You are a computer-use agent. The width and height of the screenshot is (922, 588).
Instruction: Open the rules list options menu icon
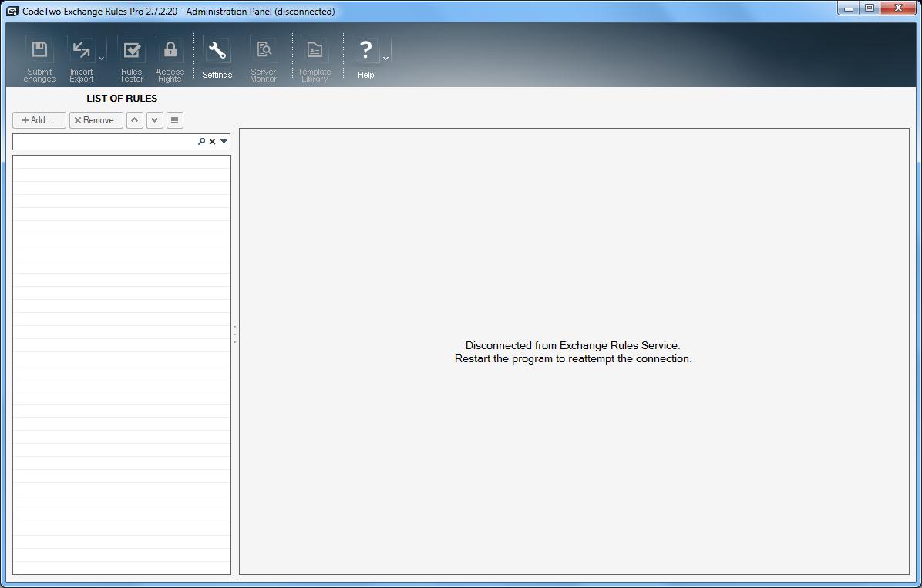coord(175,120)
